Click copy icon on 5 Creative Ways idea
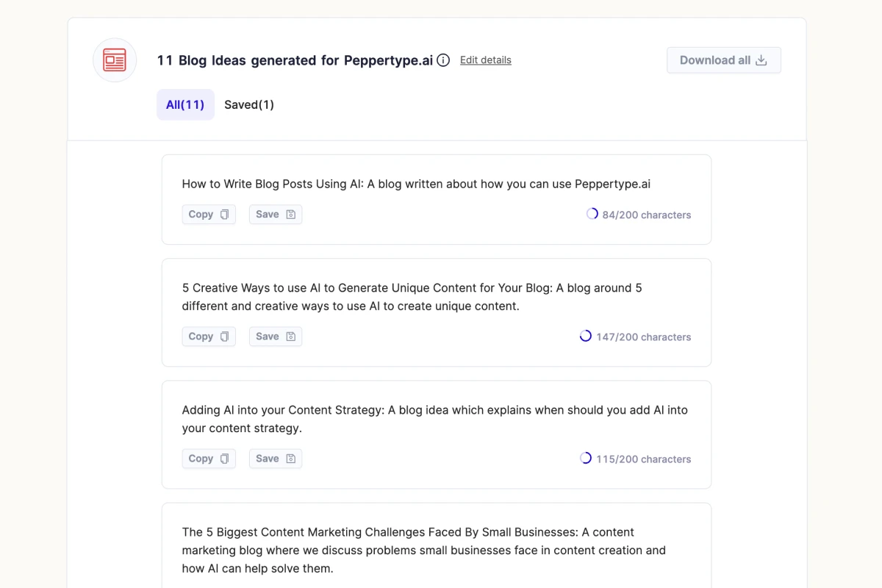The image size is (882, 588). pyautogui.click(x=225, y=337)
